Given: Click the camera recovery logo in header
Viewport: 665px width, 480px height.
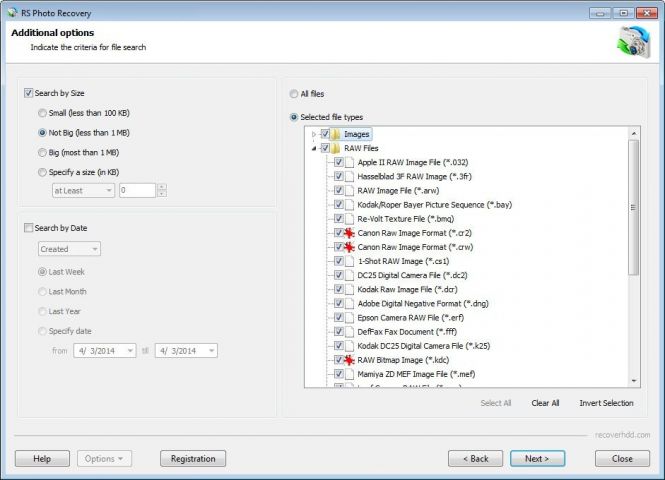Looking at the screenshot, I should pos(634,42).
